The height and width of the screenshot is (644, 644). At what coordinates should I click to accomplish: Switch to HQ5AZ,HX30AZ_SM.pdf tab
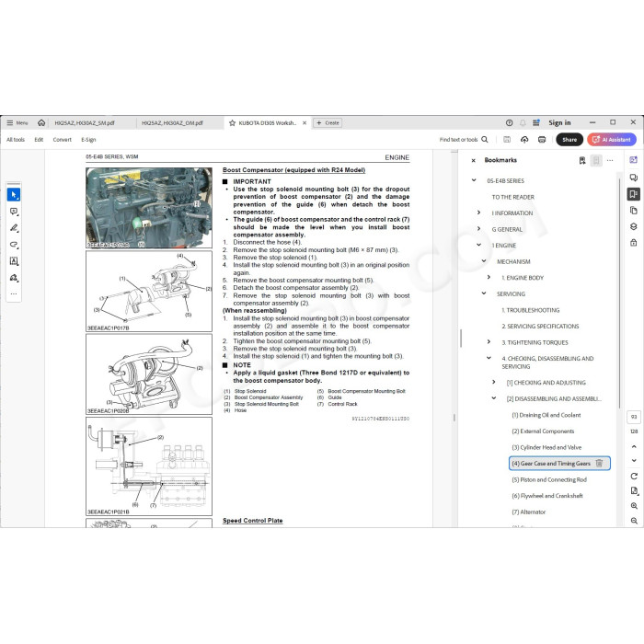(85, 122)
